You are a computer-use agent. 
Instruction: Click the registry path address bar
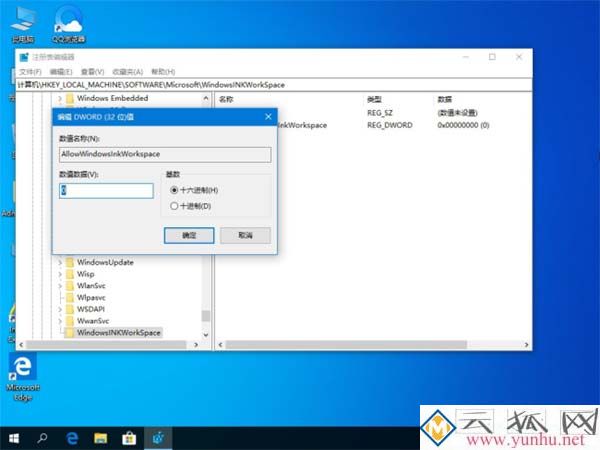point(274,85)
